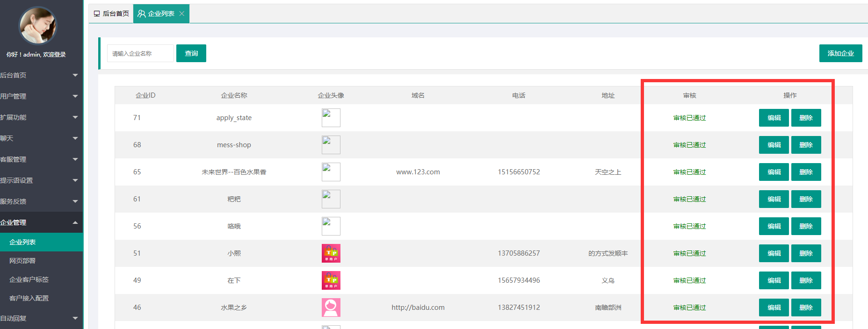The image size is (868, 329).
Task: Click the 查询 search button
Action: click(x=191, y=53)
